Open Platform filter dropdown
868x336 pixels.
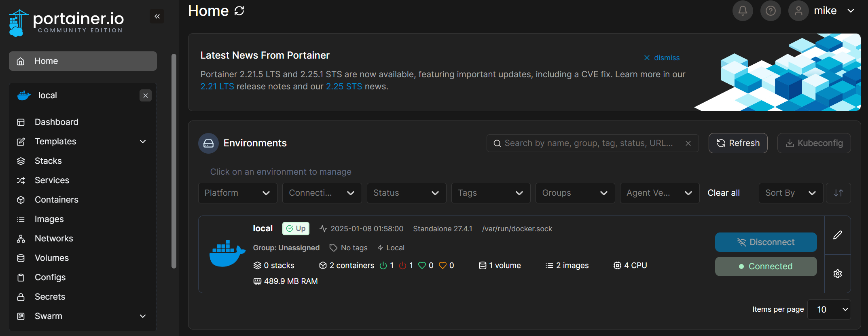click(x=237, y=193)
